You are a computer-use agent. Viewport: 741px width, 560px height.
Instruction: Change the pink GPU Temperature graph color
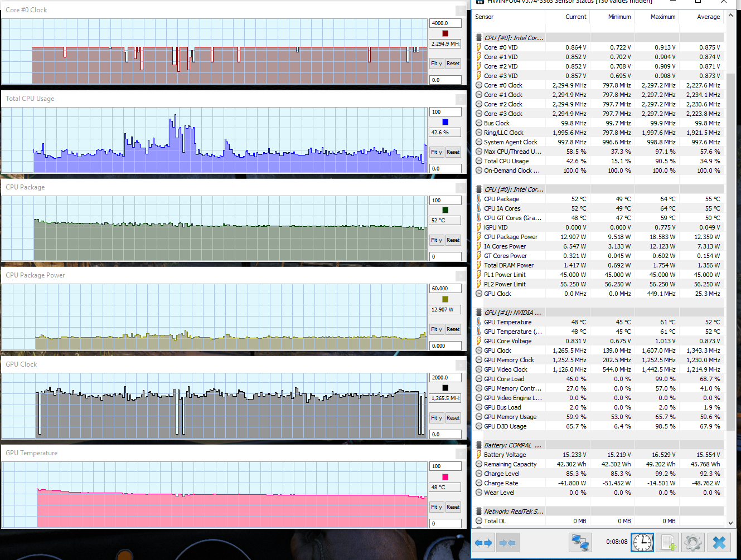pyautogui.click(x=445, y=477)
